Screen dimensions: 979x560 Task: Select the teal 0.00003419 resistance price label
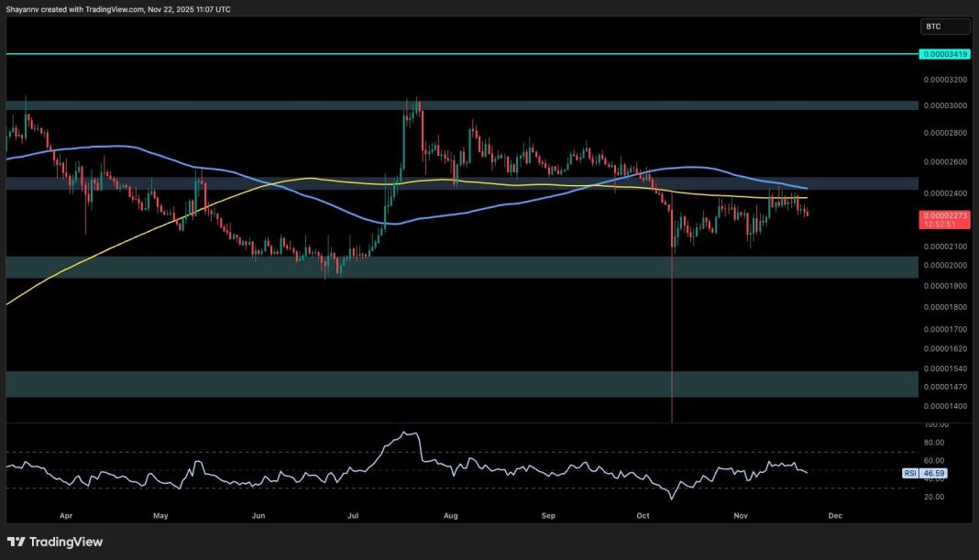[943, 54]
